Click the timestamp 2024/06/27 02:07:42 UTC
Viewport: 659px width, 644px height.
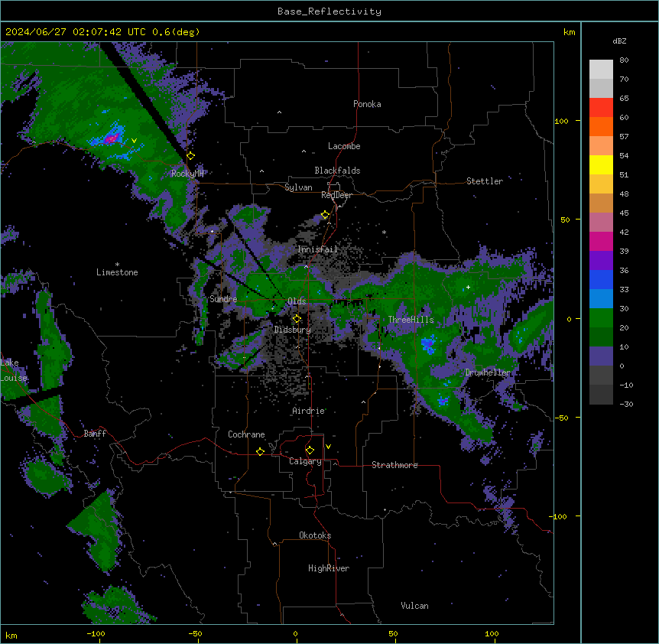pyautogui.click(x=75, y=32)
